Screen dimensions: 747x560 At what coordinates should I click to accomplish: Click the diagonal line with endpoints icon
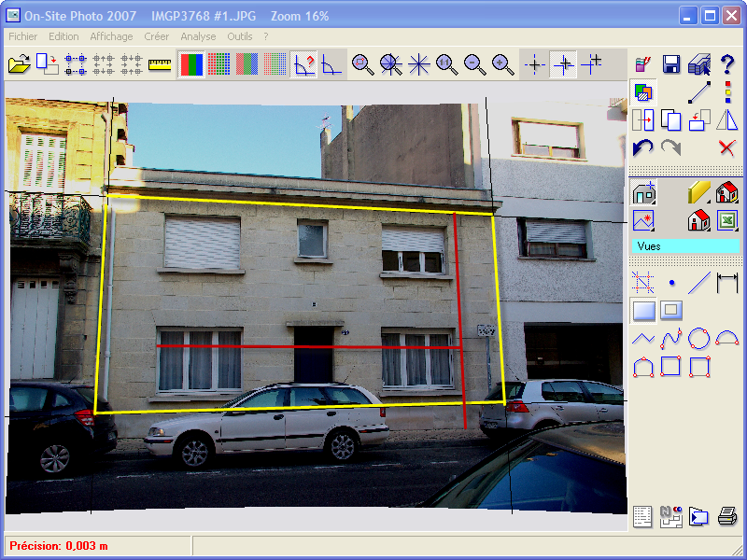point(699,92)
